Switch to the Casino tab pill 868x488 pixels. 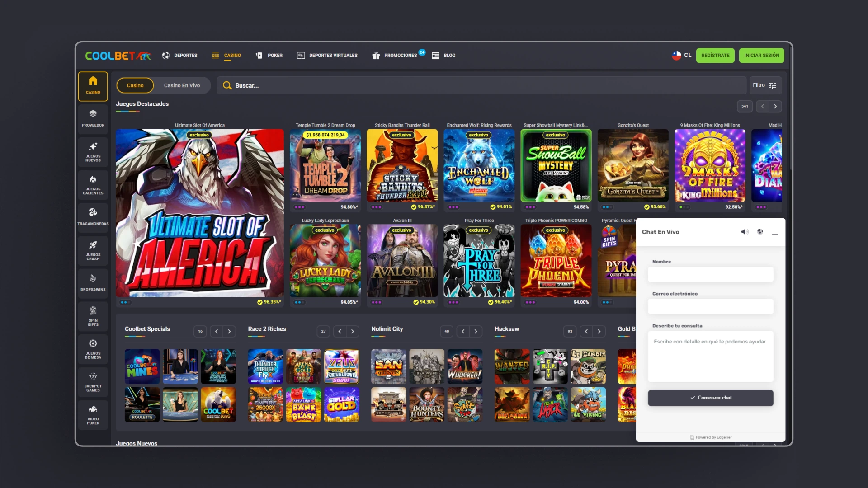135,85
